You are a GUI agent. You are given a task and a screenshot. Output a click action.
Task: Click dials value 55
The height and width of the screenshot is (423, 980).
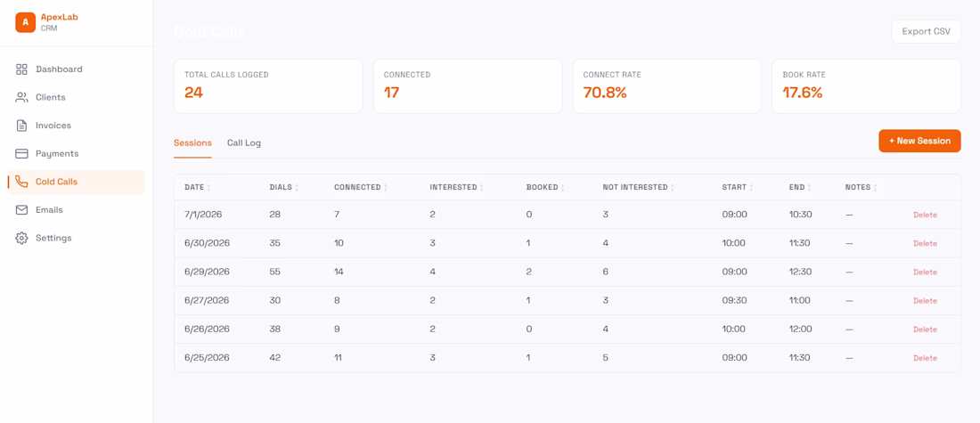275,272
